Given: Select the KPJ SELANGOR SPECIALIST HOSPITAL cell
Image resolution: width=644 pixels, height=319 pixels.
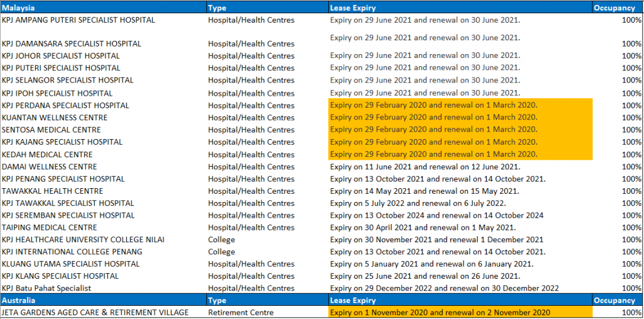Looking at the screenshot, I should pos(103,80).
